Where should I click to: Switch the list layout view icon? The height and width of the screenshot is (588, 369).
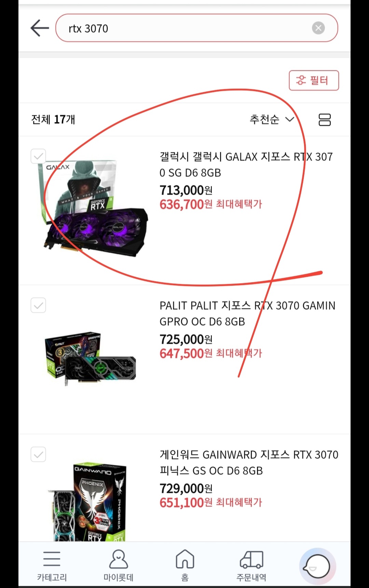325,120
